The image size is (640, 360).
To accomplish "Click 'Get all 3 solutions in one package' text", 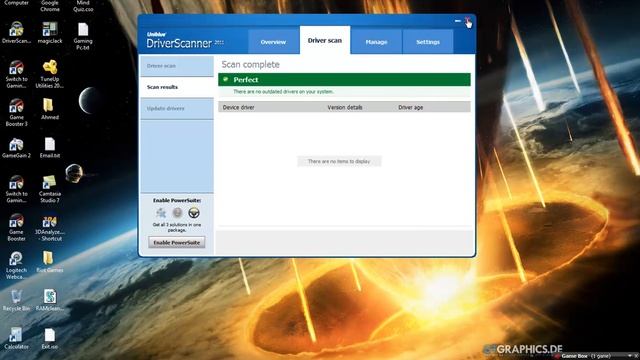I will (x=177, y=227).
